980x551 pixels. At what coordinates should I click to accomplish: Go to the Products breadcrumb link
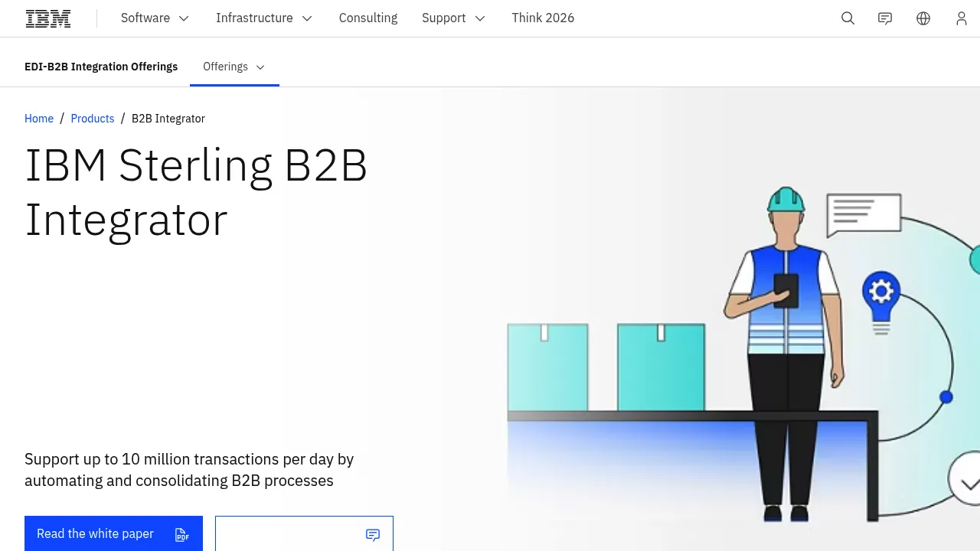click(x=93, y=119)
